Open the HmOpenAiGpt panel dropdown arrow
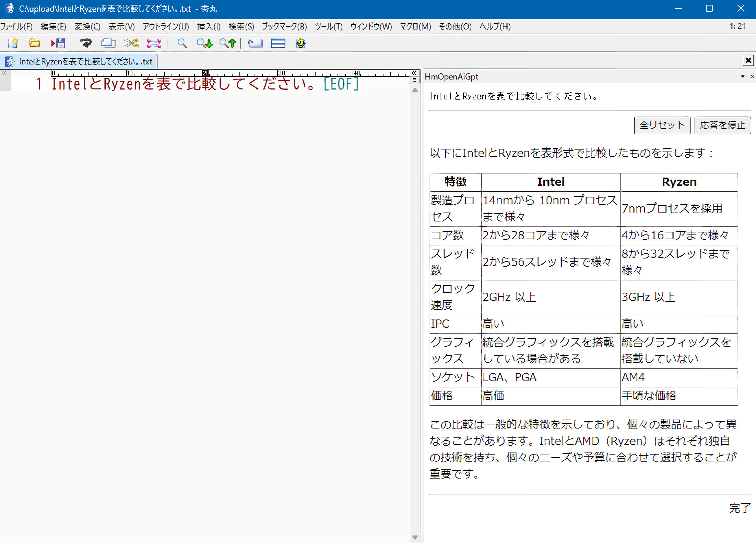This screenshot has height=543, width=756. [x=742, y=76]
